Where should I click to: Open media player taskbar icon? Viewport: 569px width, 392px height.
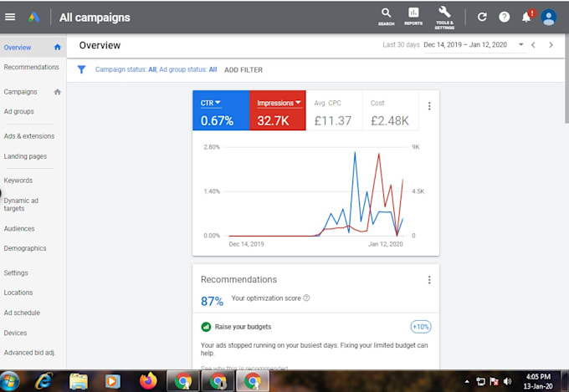tap(113, 381)
